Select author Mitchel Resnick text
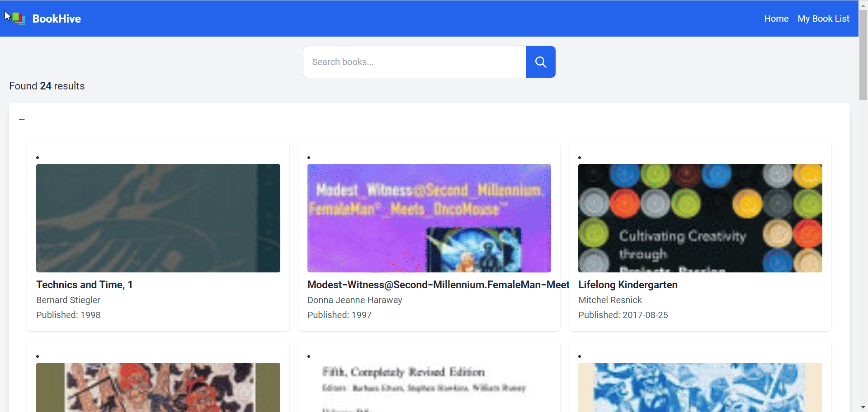This screenshot has height=412, width=868. tap(610, 300)
